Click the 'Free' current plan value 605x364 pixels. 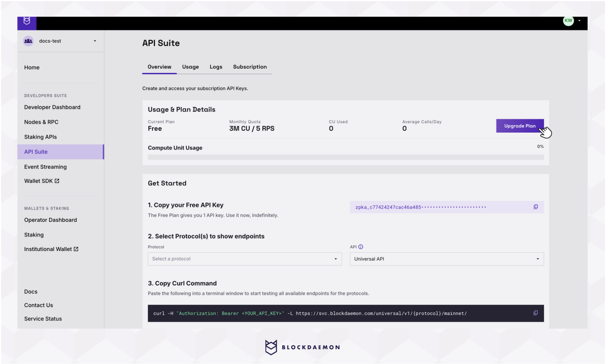pyautogui.click(x=155, y=129)
